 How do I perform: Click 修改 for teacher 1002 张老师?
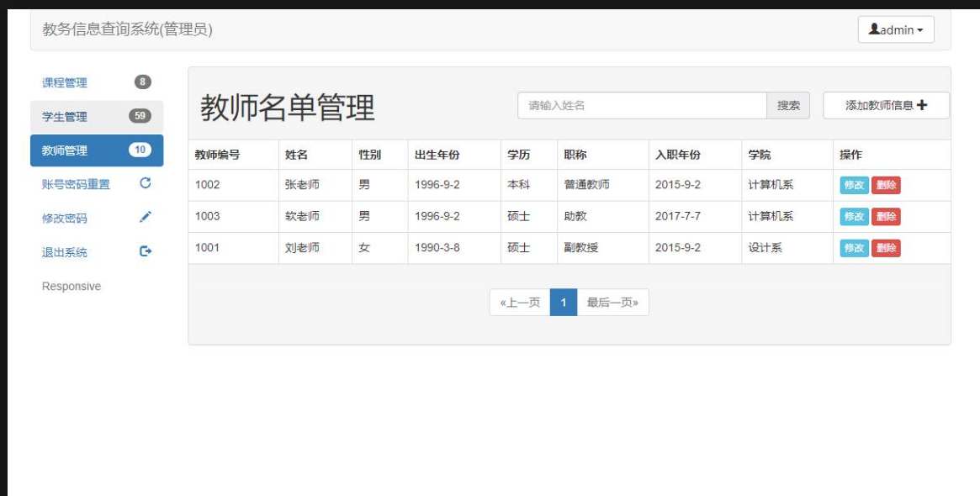(x=855, y=185)
